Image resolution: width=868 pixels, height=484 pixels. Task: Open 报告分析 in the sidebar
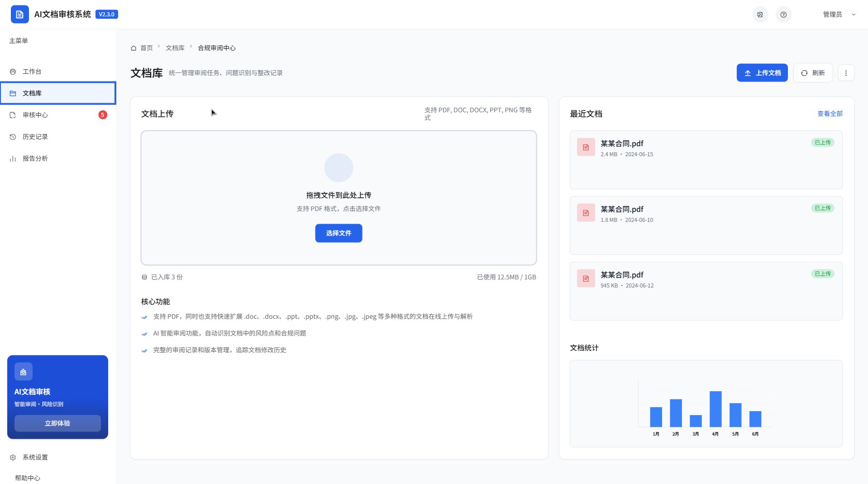pyautogui.click(x=58, y=158)
